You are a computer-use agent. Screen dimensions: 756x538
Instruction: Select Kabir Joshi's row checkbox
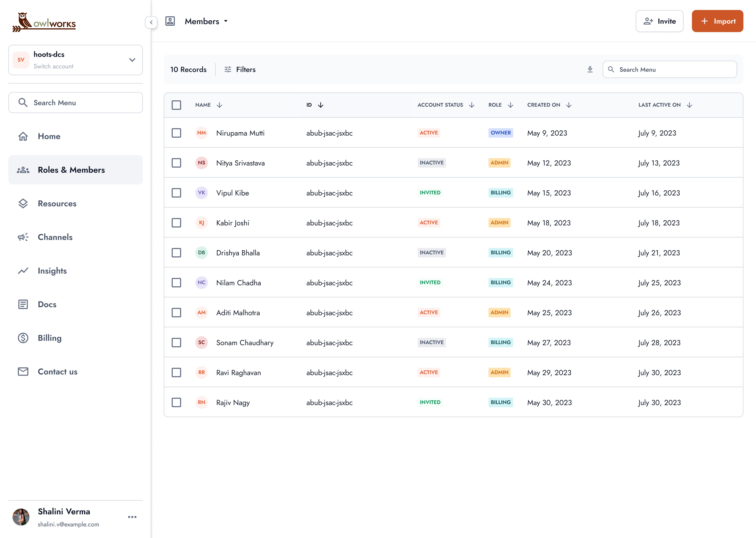pyautogui.click(x=176, y=223)
